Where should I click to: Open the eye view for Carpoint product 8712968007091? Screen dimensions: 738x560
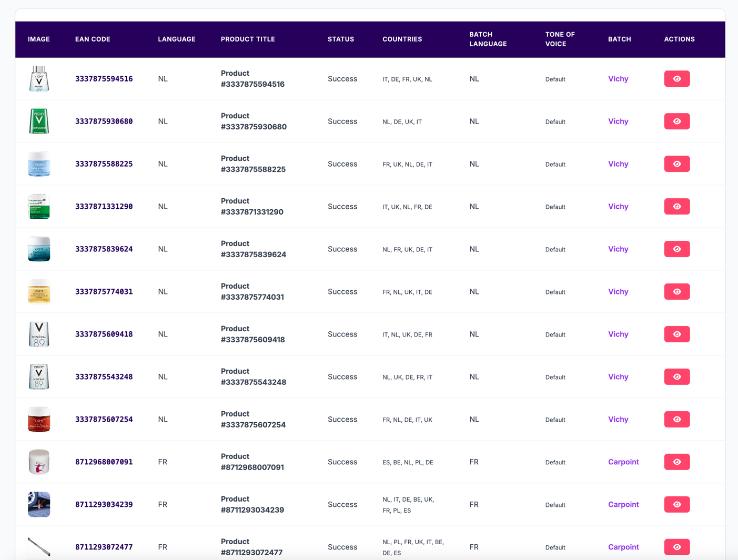676,462
